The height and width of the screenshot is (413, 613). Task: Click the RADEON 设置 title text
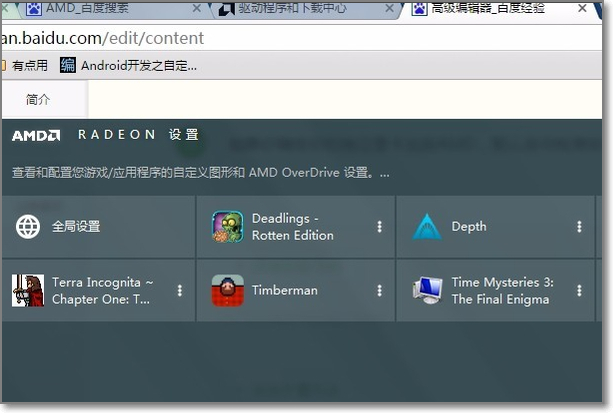[139, 135]
